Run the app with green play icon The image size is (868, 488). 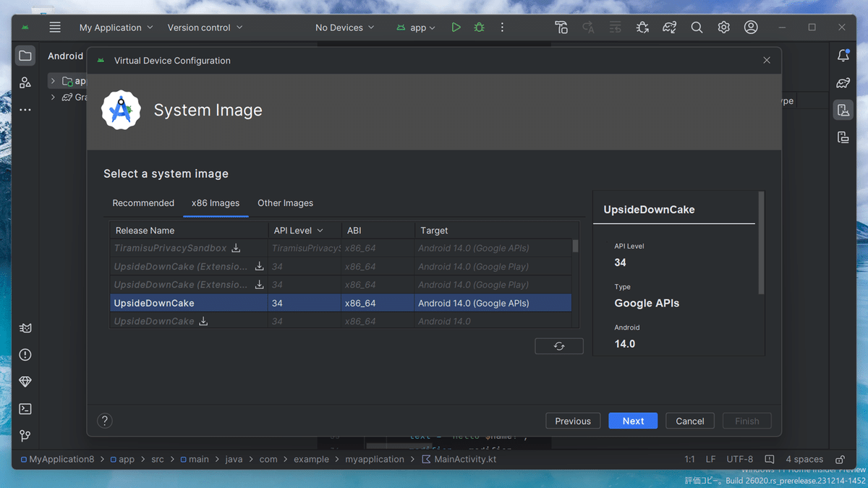tap(456, 27)
